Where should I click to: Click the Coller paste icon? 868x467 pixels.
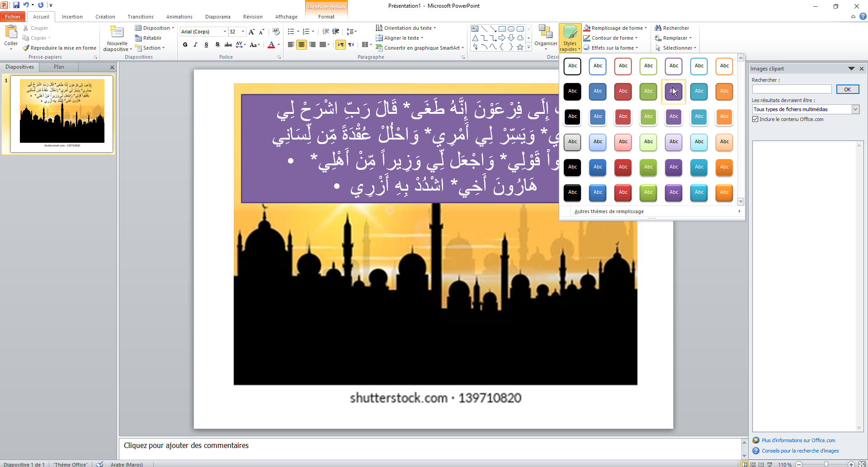[x=11, y=33]
